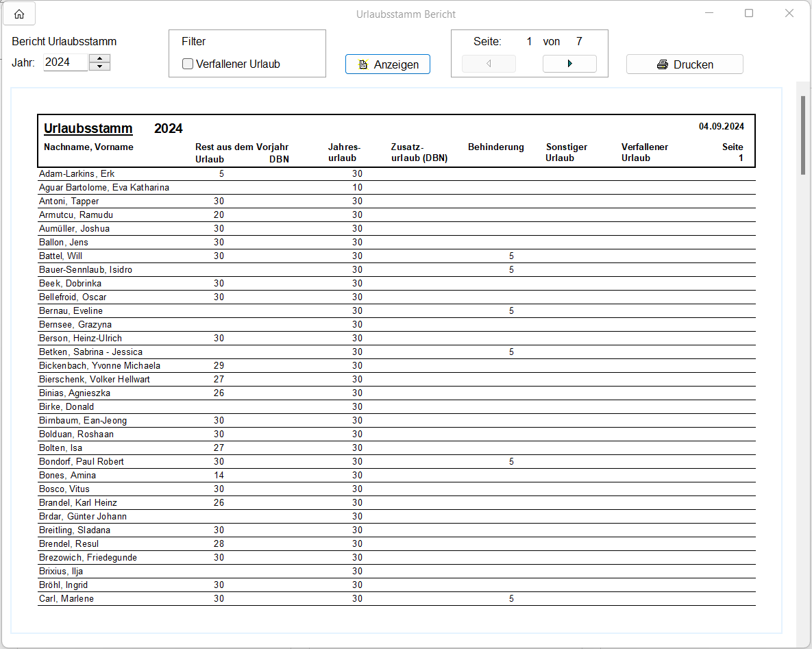Click the Behinderung column header
The height and width of the screenshot is (649, 812).
click(495, 147)
